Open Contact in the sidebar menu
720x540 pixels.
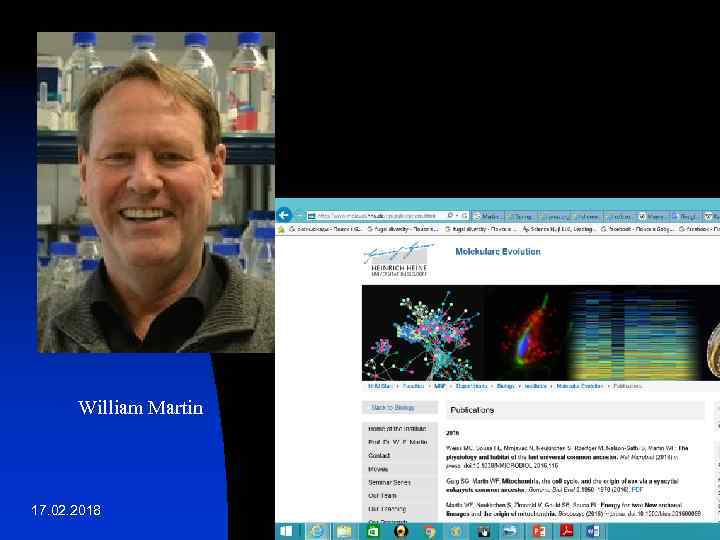[x=379, y=456]
